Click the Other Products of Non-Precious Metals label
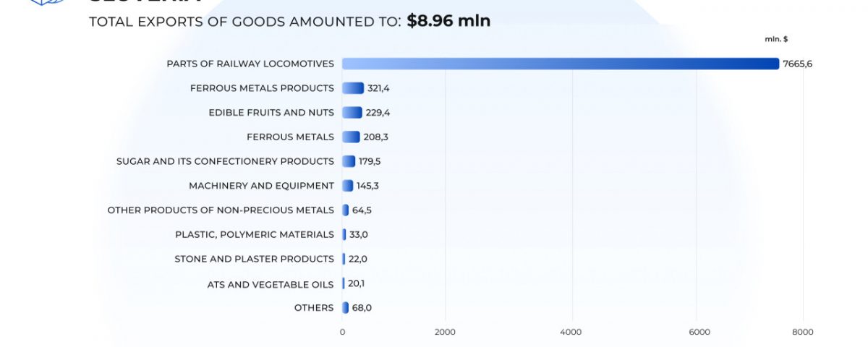The image size is (868, 347). pos(221,210)
